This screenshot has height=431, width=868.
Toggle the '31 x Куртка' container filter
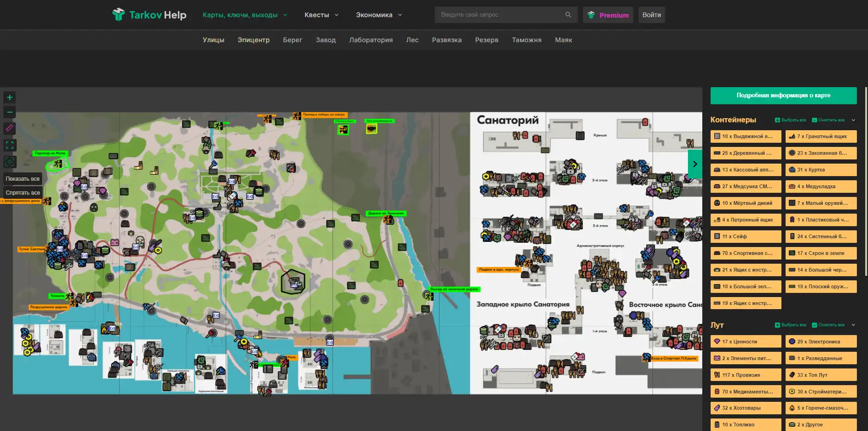[821, 170]
